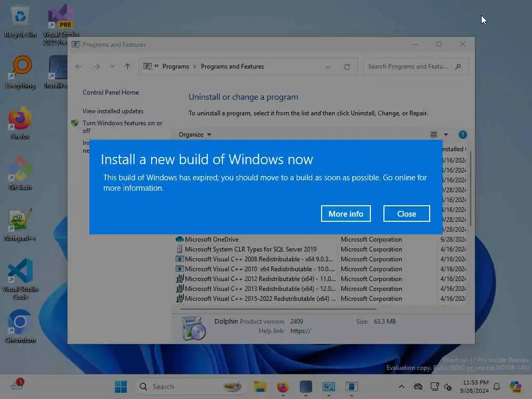Click the Forward arrow in Programs and Features
This screenshot has height=399, width=532.
click(x=97, y=66)
